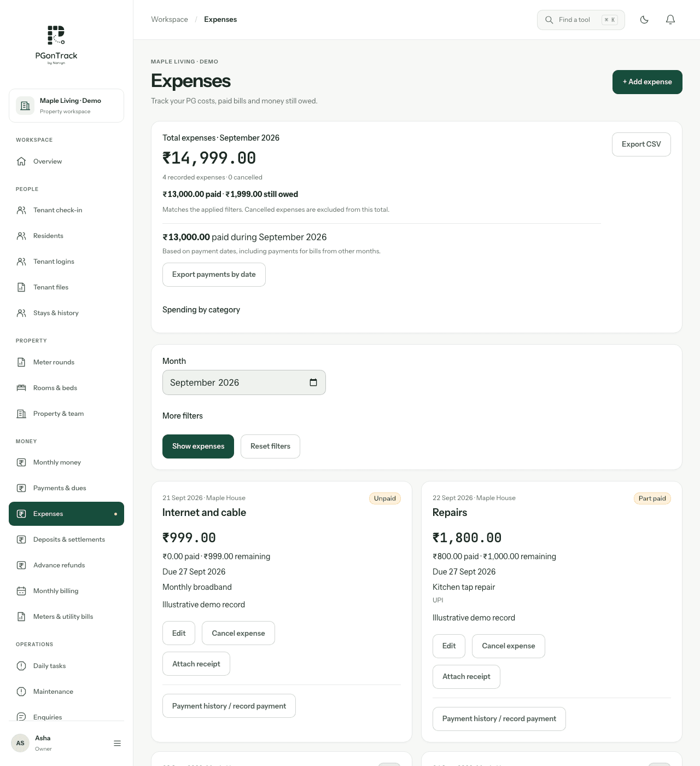Click the Find a tool search box

click(x=581, y=20)
